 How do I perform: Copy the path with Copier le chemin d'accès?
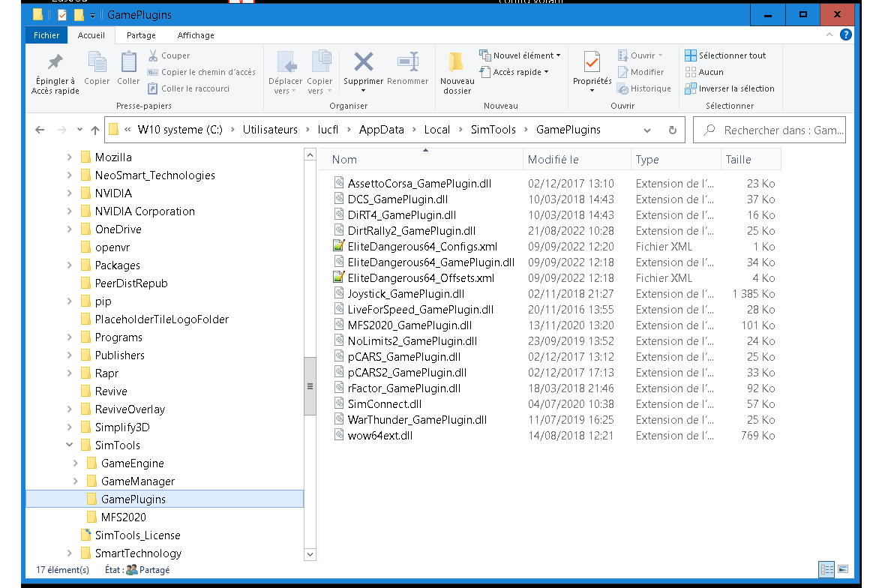pos(201,72)
